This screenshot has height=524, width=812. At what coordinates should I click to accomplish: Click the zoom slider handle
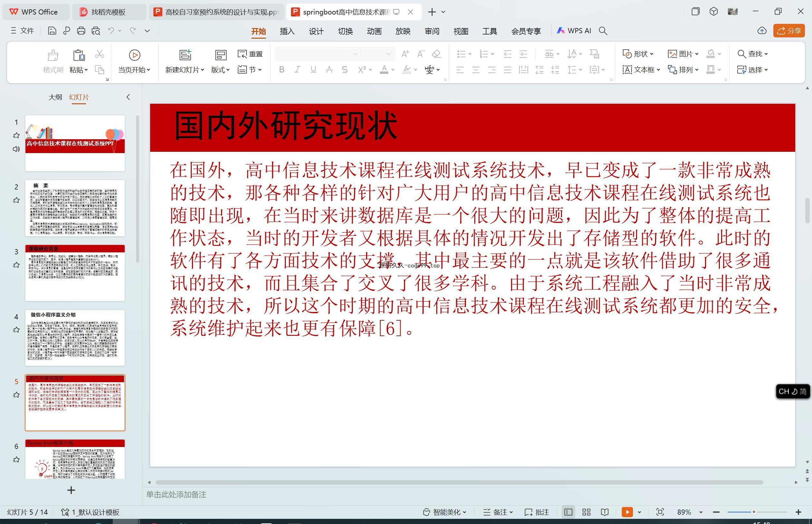(x=754, y=512)
